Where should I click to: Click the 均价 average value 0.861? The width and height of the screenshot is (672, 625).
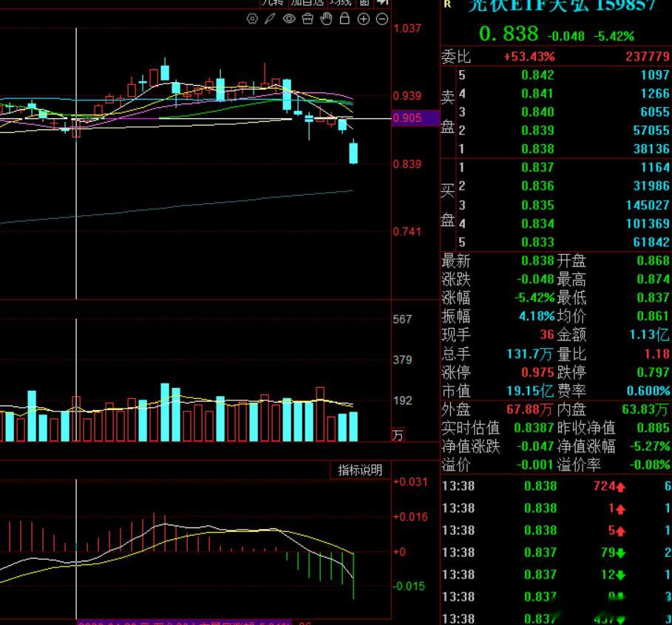click(x=653, y=316)
